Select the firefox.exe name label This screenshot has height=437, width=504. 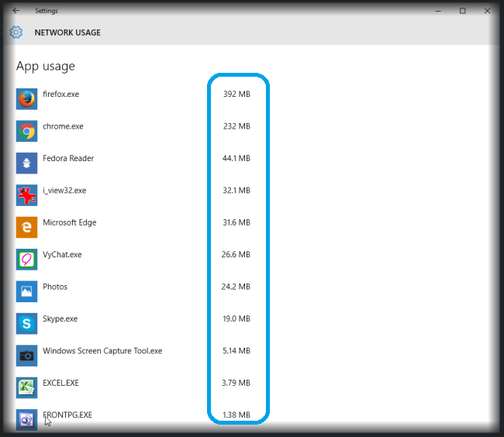pyautogui.click(x=60, y=94)
